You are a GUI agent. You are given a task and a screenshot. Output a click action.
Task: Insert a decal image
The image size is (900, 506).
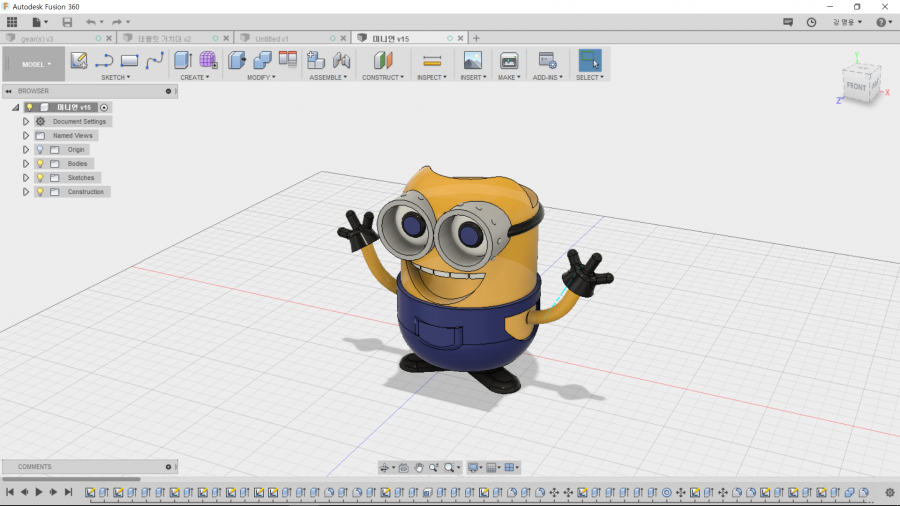coord(473,60)
